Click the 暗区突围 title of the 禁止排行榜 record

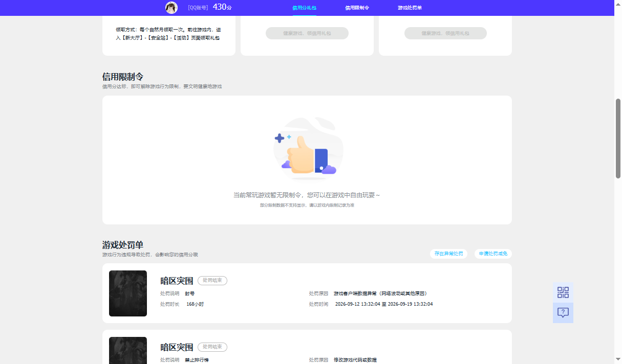[177, 347]
